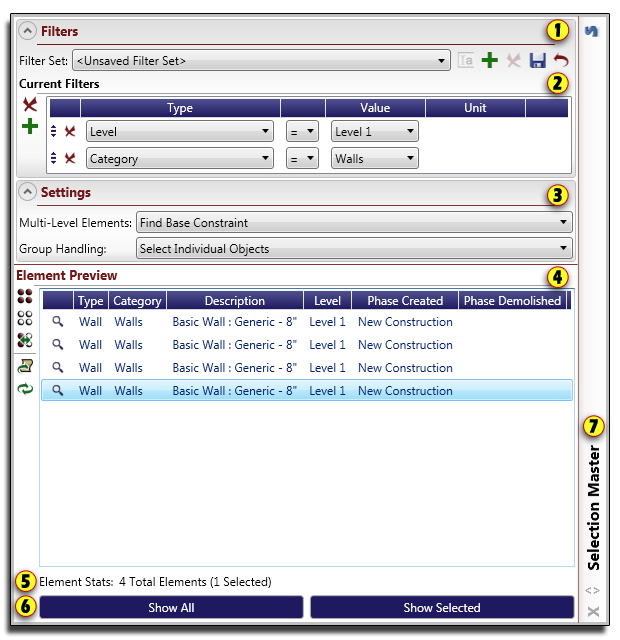Click the green plus to add filter set
The height and width of the screenshot is (640, 620).
coord(489,61)
